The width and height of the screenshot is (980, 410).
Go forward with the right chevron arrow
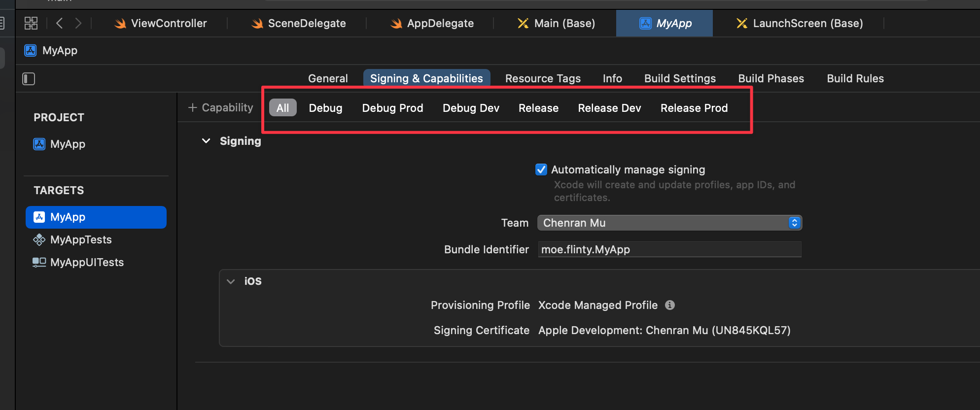point(78,23)
